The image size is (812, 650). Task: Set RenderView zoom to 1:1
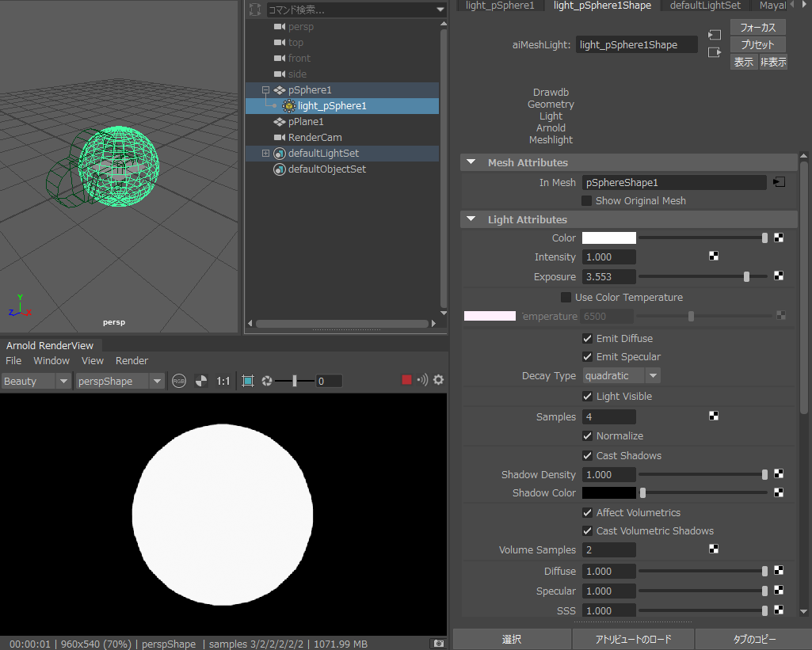point(223,381)
